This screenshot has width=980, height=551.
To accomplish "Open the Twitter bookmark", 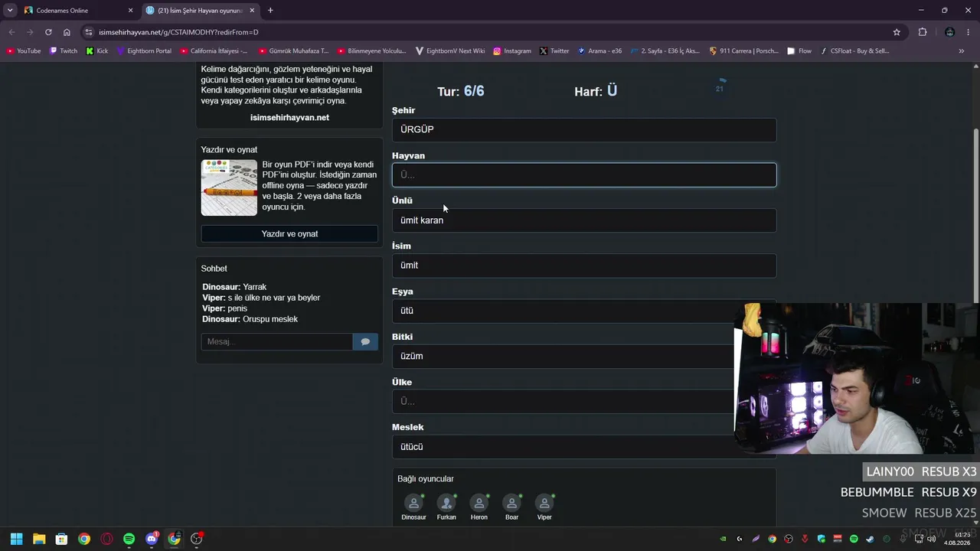I will (x=554, y=51).
